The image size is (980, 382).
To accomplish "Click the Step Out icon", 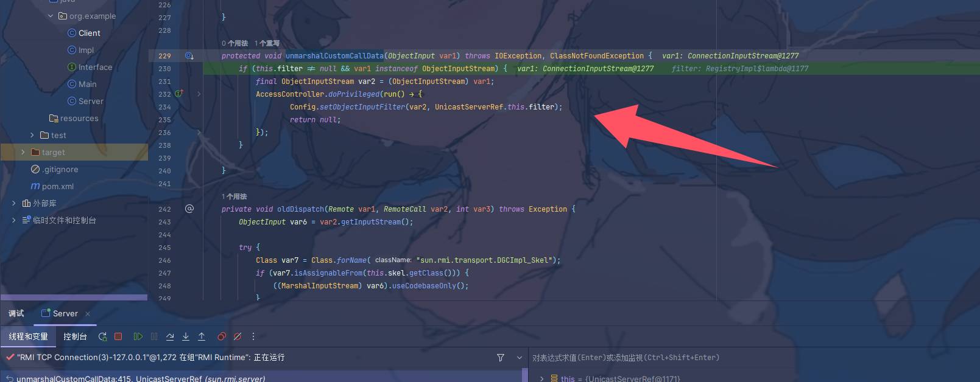I will 202,336.
